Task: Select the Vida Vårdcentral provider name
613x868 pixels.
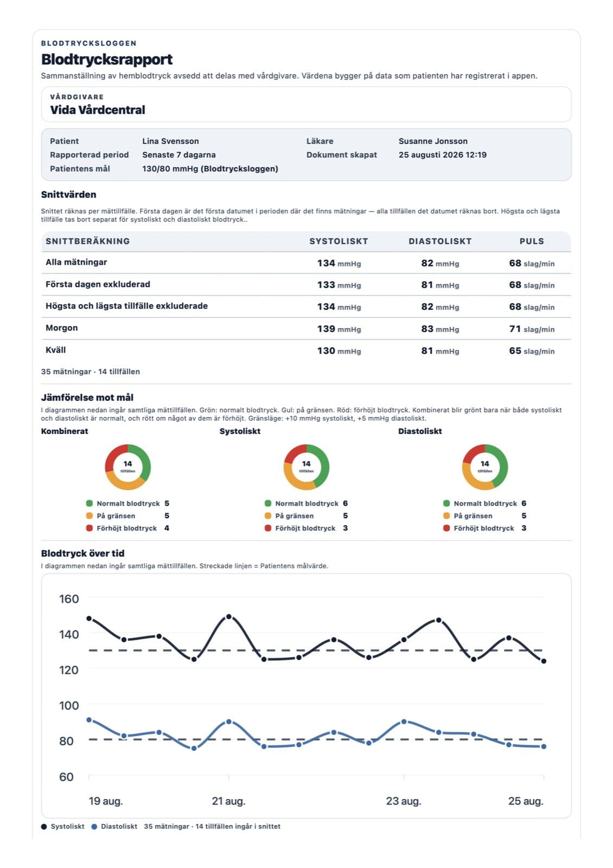Action: pyautogui.click(x=98, y=110)
